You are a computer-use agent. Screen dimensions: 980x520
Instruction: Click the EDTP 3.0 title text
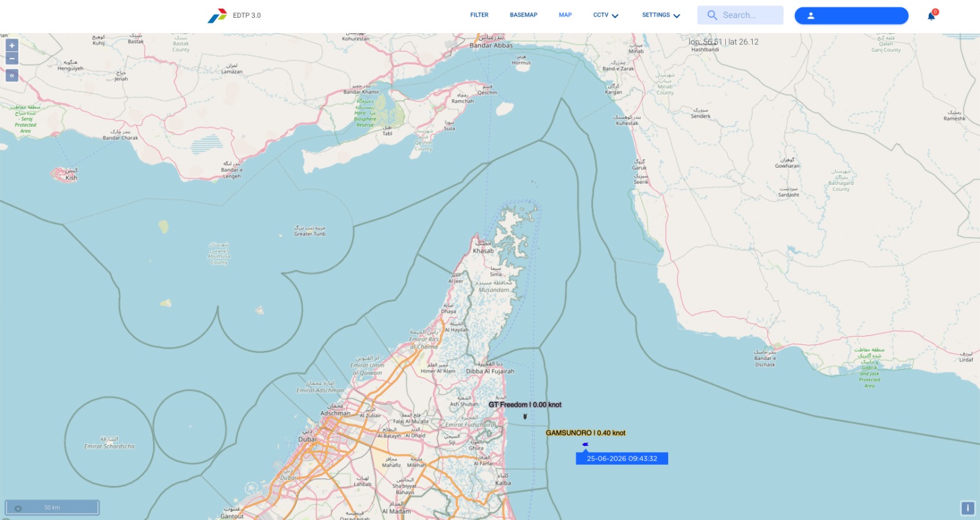tap(247, 15)
